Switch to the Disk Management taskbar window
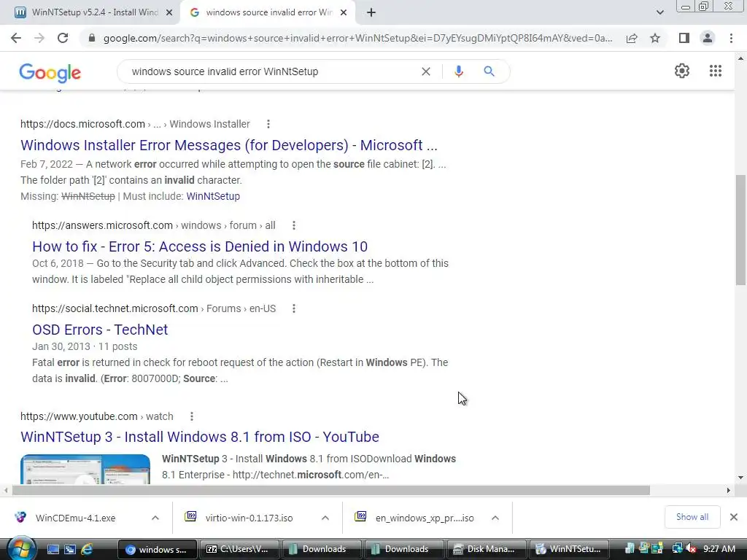 pos(486,549)
